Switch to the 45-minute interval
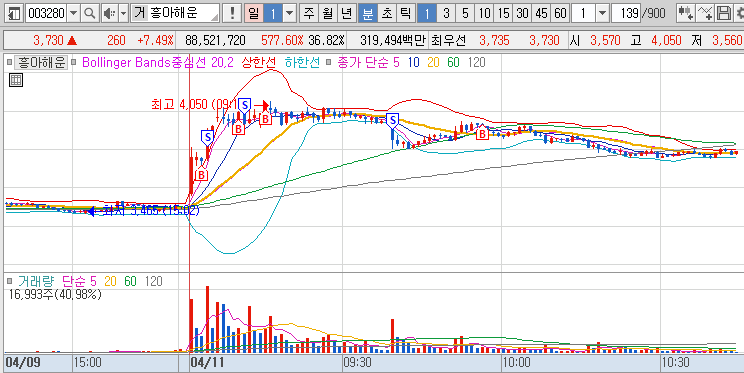Image resolution: width=744 pixels, height=373 pixels. point(541,13)
